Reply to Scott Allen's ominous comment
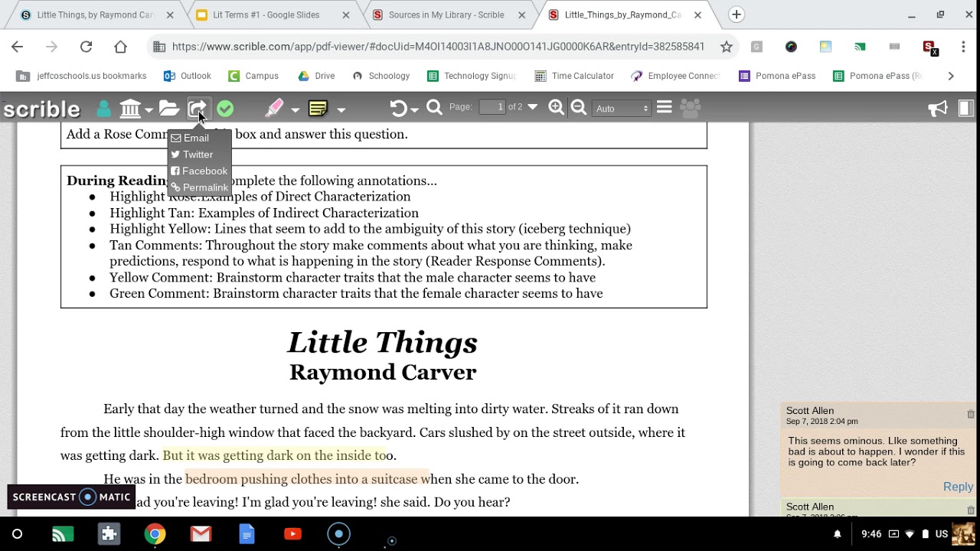The image size is (980, 551). 958,487
